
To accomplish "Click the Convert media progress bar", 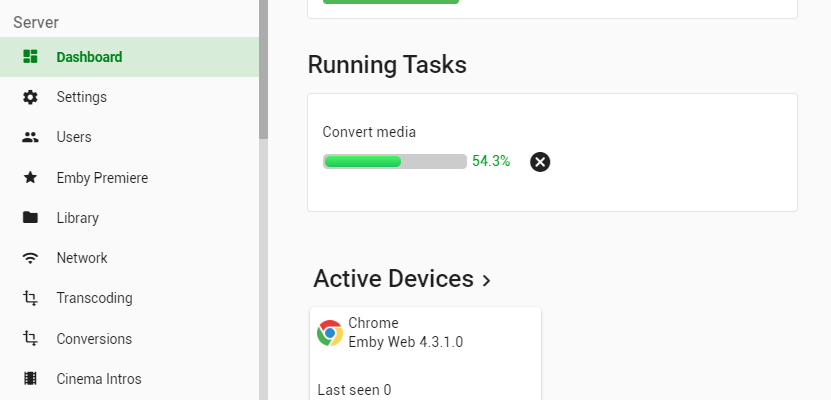I will (x=395, y=161).
